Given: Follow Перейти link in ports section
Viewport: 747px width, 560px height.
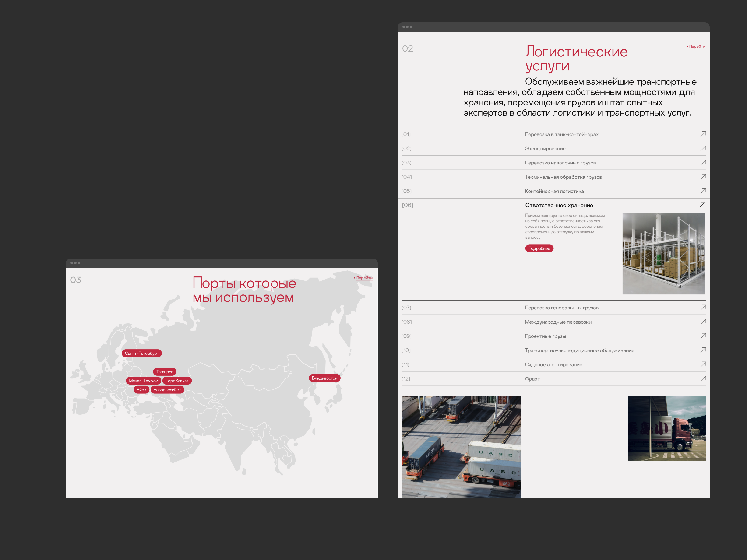Looking at the screenshot, I should click(364, 278).
